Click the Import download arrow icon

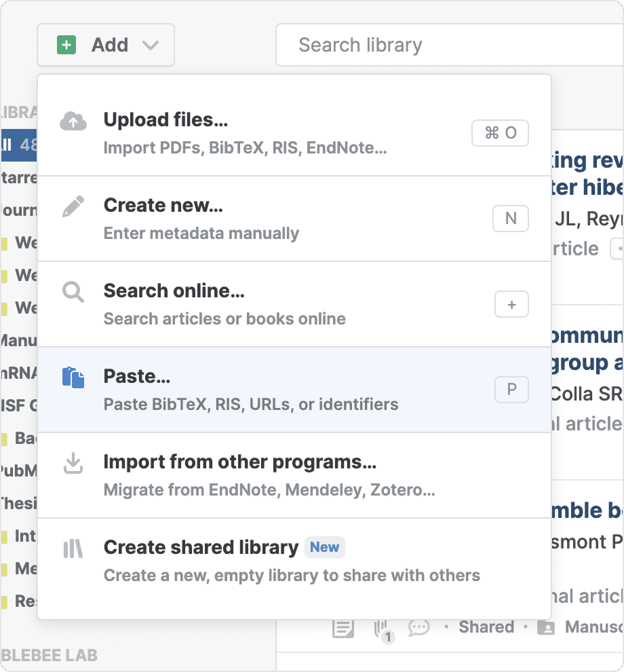(73, 464)
